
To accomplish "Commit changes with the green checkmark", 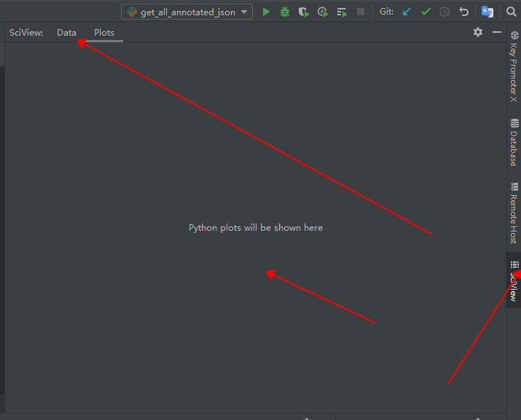I will 426,12.
